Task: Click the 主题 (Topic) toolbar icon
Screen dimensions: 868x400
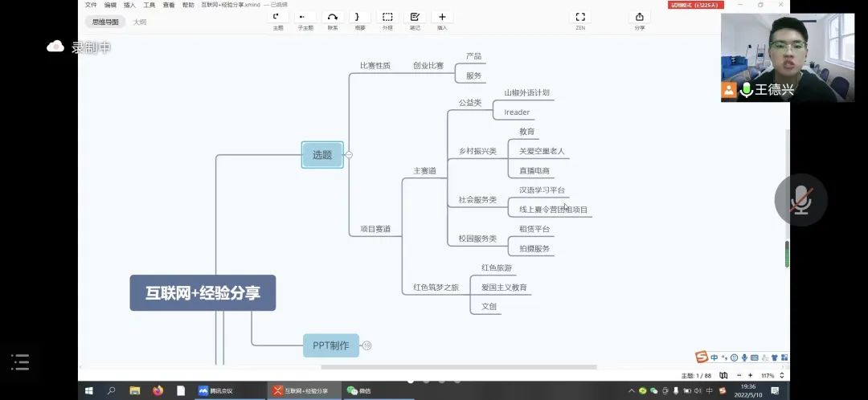Action: (x=278, y=17)
